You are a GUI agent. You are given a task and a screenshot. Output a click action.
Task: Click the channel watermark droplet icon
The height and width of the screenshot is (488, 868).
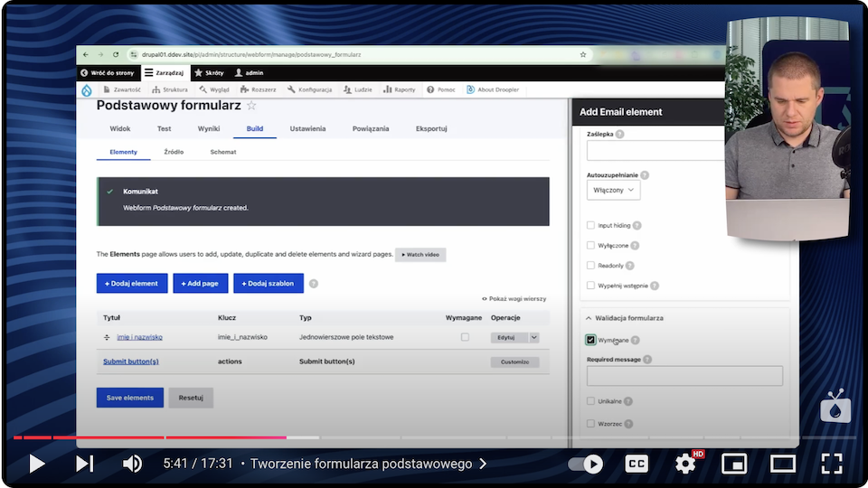(x=835, y=408)
